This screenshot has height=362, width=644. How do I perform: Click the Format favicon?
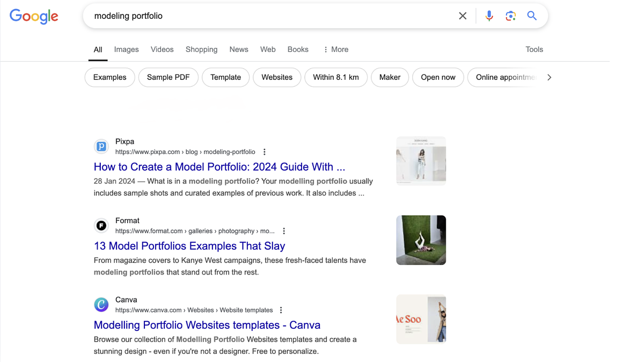coord(101,225)
